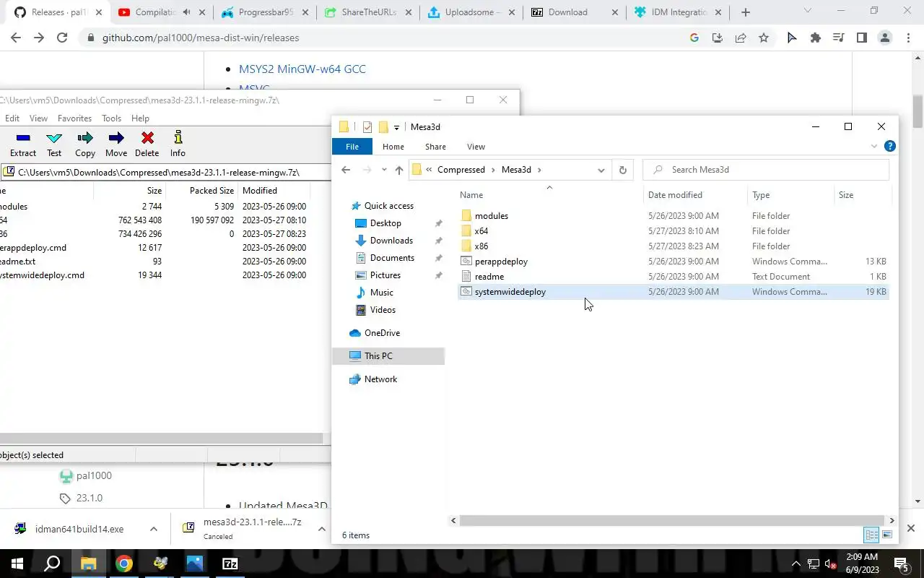The height and width of the screenshot is (578, 924).
Task: Open pal1000 user link
Action: tap(94, 475)
